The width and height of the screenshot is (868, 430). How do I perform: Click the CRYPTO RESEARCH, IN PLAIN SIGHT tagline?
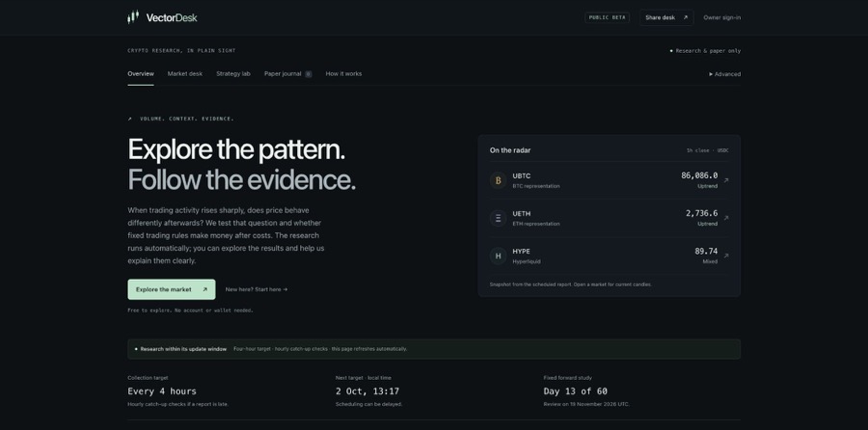pyautogui.click(x=181, y=51)
